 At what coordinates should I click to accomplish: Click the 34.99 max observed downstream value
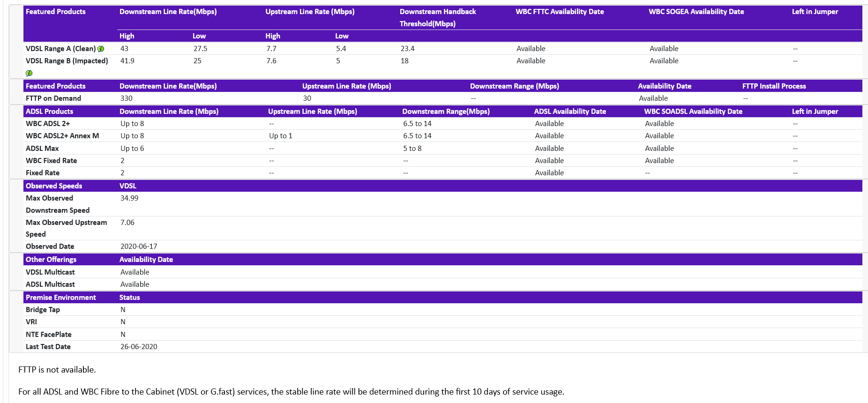[129, 198]
